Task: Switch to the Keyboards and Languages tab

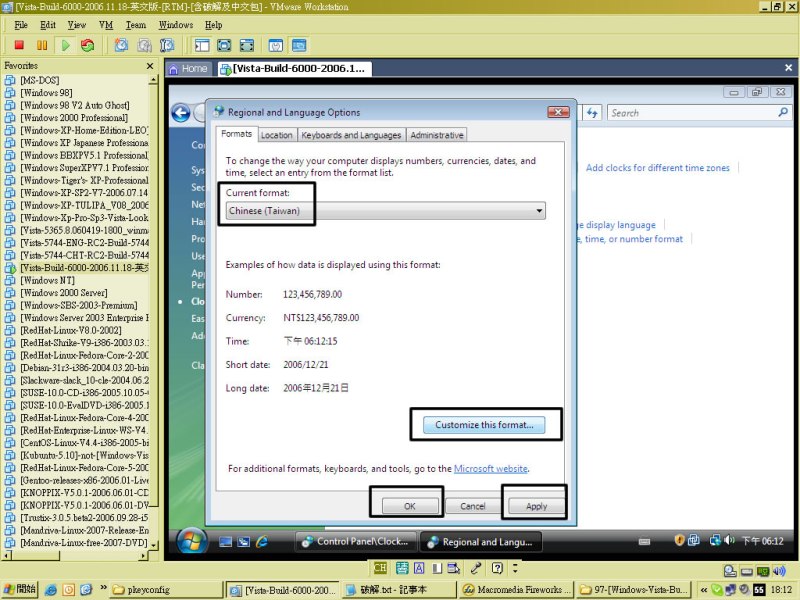Action: [x=351, y=135]
